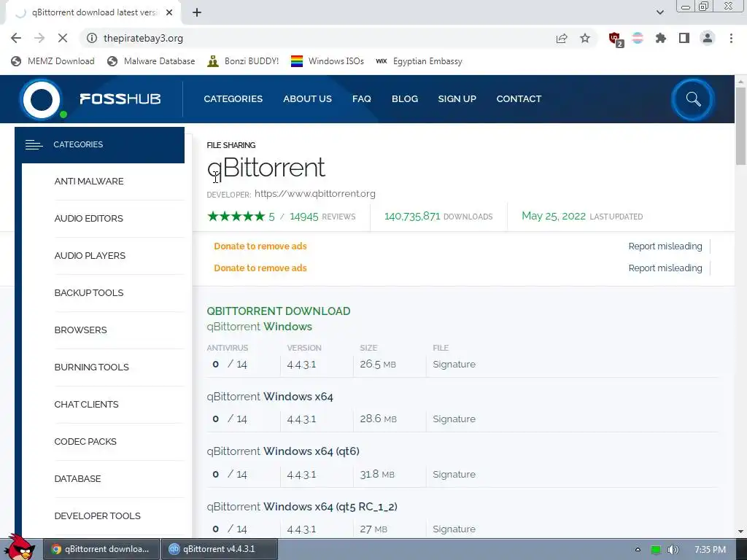Select BROWSERS category
This screenshot has width=747, height=560.
[80, 330]
